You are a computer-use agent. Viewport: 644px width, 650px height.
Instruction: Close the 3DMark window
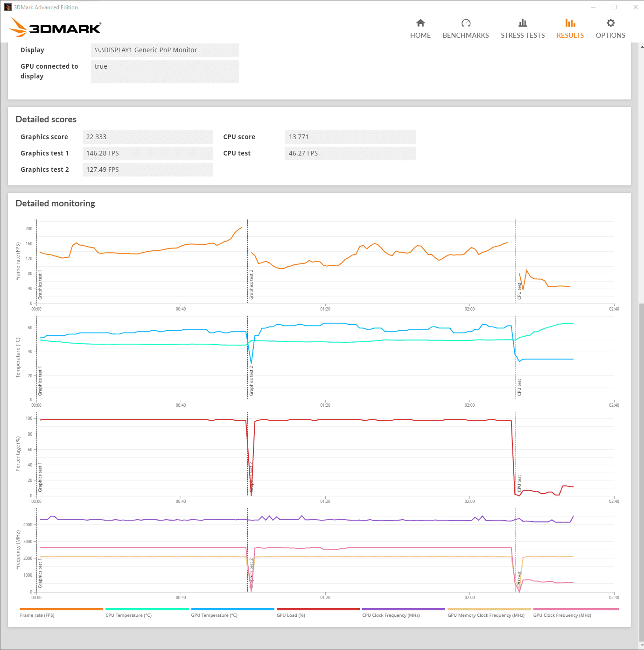pos(635,7)
